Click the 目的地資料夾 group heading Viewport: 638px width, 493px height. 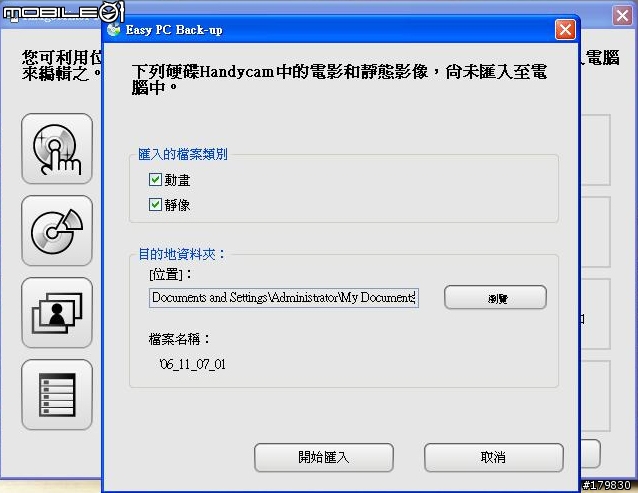181,254
